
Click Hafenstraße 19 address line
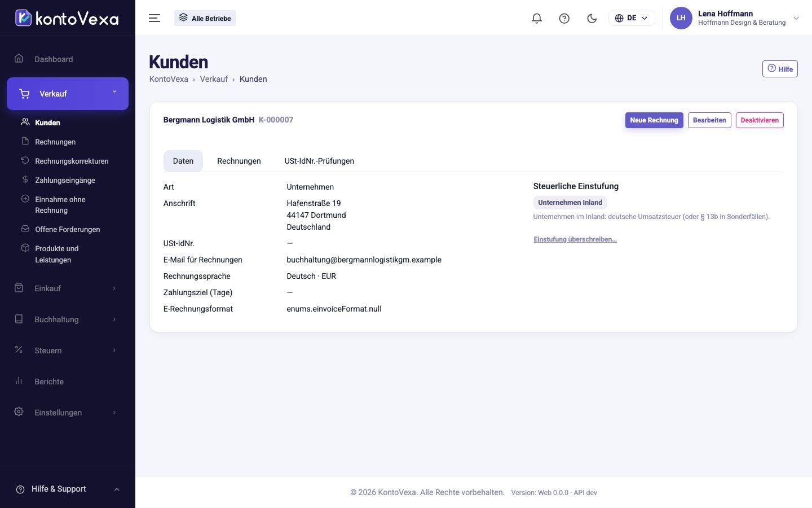point(314,203)
